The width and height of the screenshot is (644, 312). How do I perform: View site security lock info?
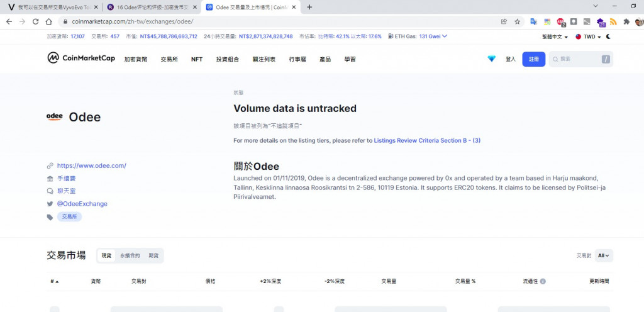tap(65, 22)
